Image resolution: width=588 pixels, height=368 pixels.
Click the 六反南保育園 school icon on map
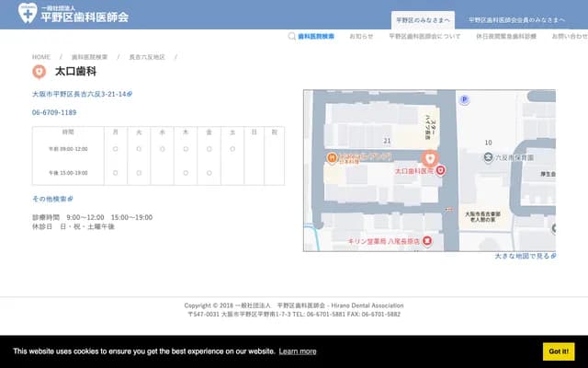click(x=488, y=157)
